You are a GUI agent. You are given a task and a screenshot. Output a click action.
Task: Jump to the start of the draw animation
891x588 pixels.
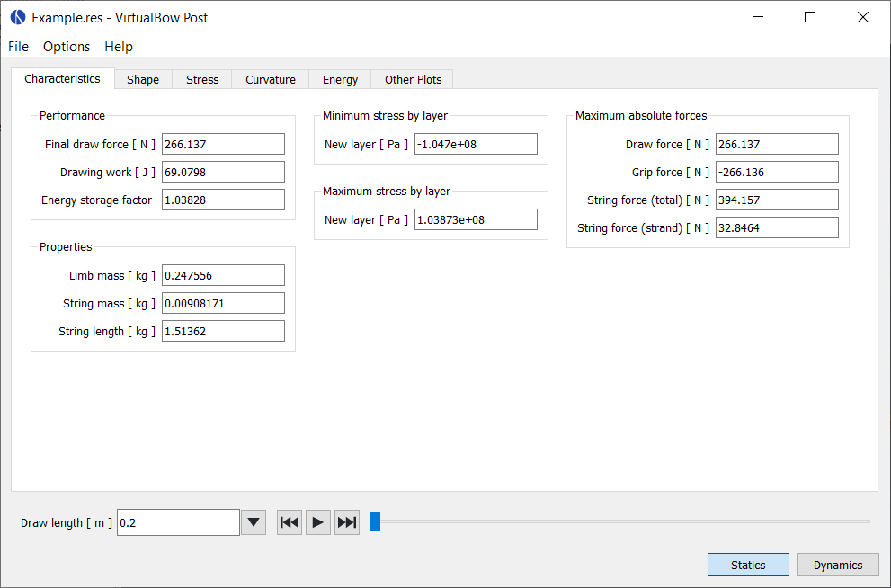pos(290,522)
